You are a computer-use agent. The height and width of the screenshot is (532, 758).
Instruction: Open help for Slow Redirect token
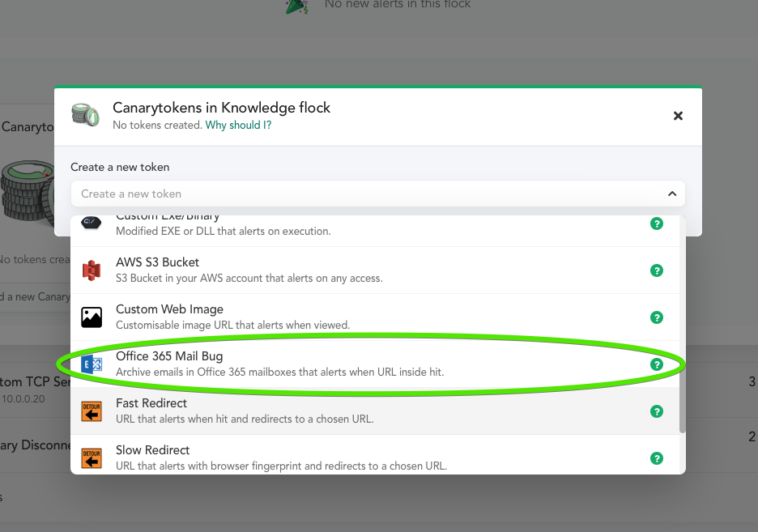pyautogui.click(x=657, y=458)
